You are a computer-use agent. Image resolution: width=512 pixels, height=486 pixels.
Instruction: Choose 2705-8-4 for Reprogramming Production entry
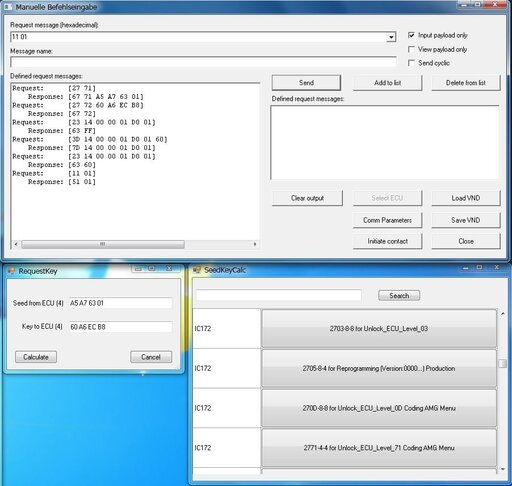(x=379, y=368)
